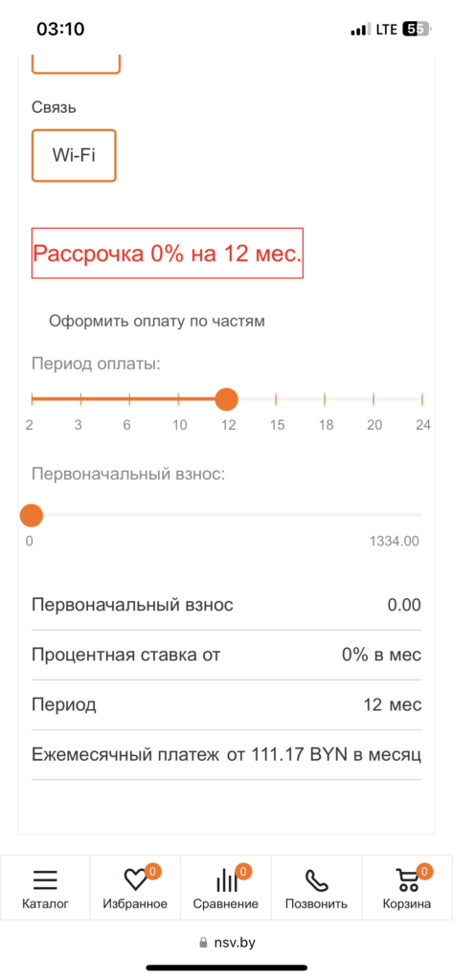453x980 pixels.
Task: Click Оформить оплату по частям
Action: click(157, 322)
